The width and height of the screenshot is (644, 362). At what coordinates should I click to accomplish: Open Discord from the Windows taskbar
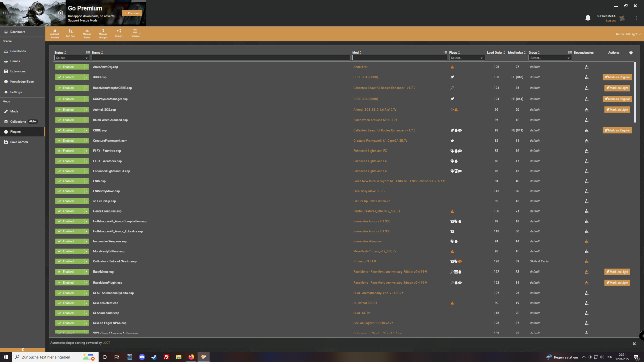(142, 357)
